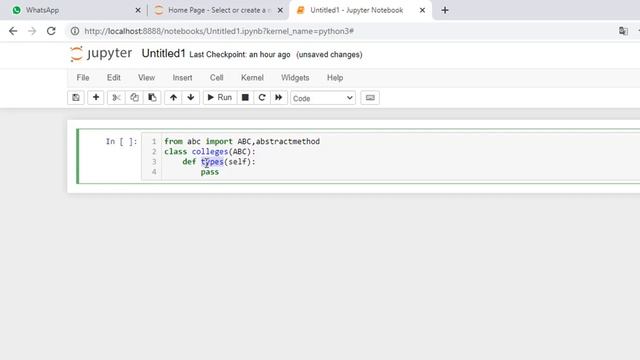Click the word types in line 3
This screenshot has height=360, width=640.
coord(212,162)
